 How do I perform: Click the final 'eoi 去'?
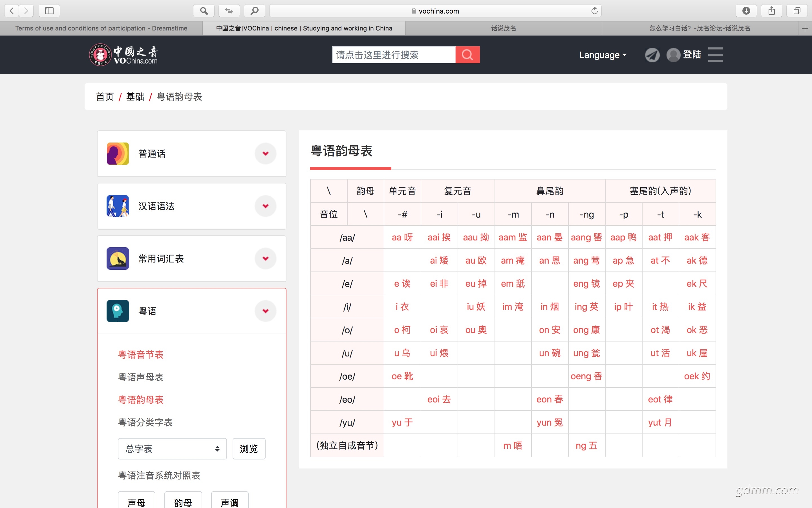439,399
